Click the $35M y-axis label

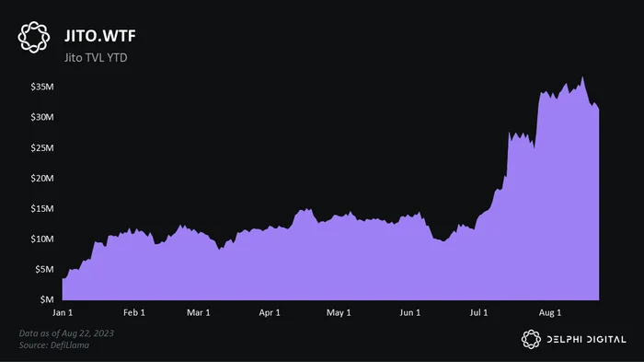42,87
